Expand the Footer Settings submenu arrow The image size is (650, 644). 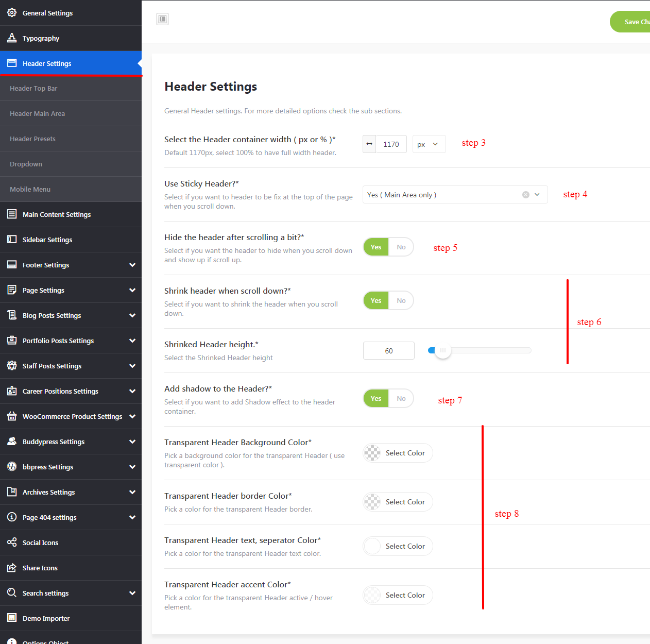(132, 265)
